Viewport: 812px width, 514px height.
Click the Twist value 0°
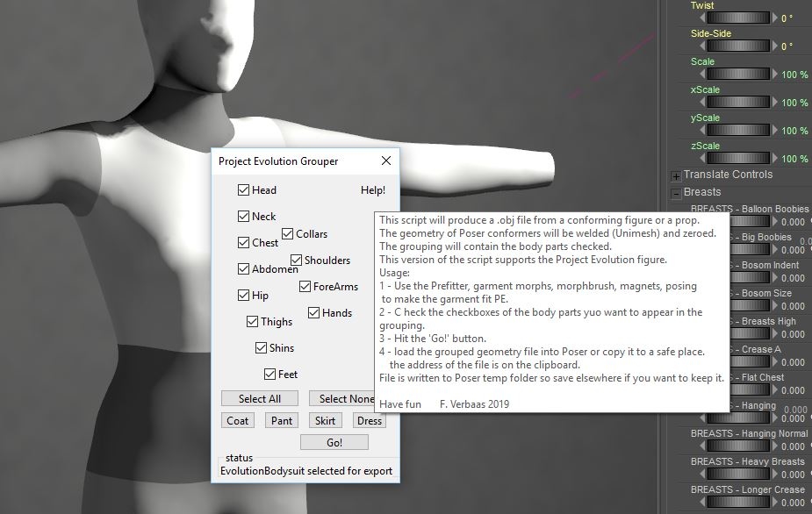787,18
